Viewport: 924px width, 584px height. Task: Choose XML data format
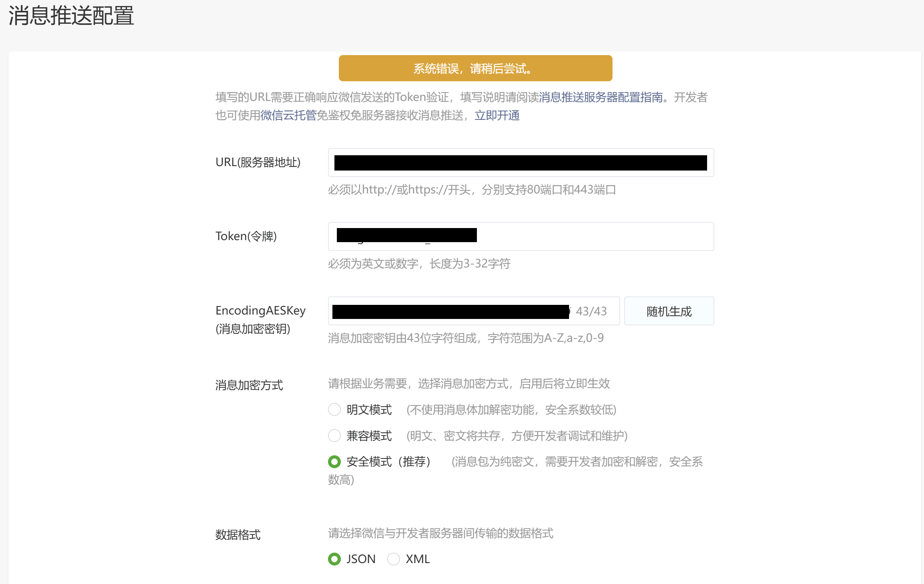click(x=393, y=559)
